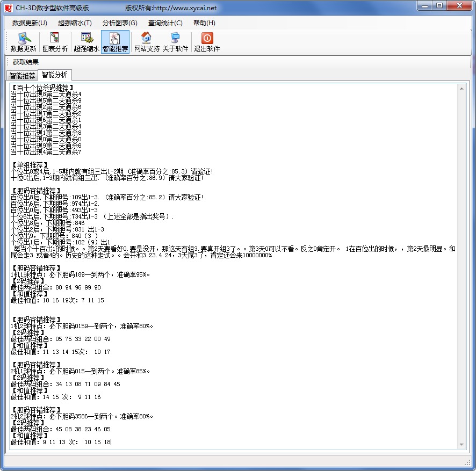This screenshot has height=471, width=476.
Task: Open the 超强缩水(T) menu
Action: (75, 23)
